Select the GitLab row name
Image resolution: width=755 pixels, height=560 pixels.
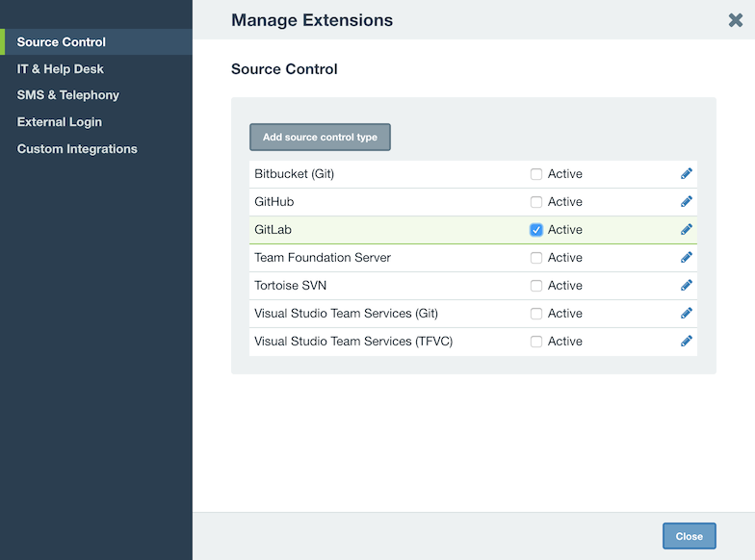coord(273,230)
